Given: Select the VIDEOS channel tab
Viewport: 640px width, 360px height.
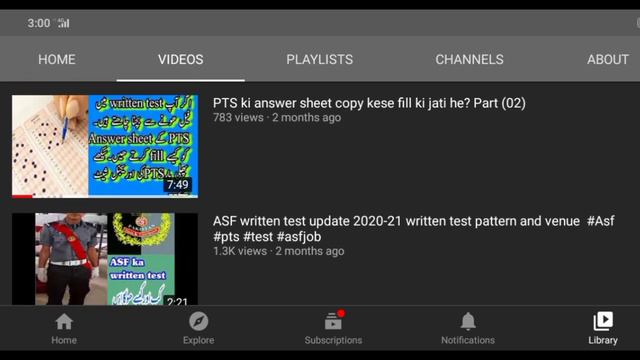Looking at the screenshot, I should [x=180, y=60].
